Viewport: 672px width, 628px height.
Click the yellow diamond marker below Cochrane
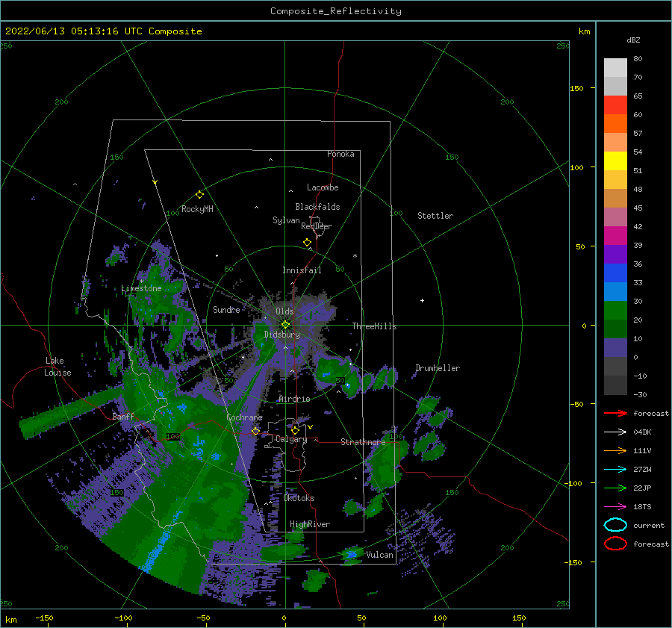point(256,431)
